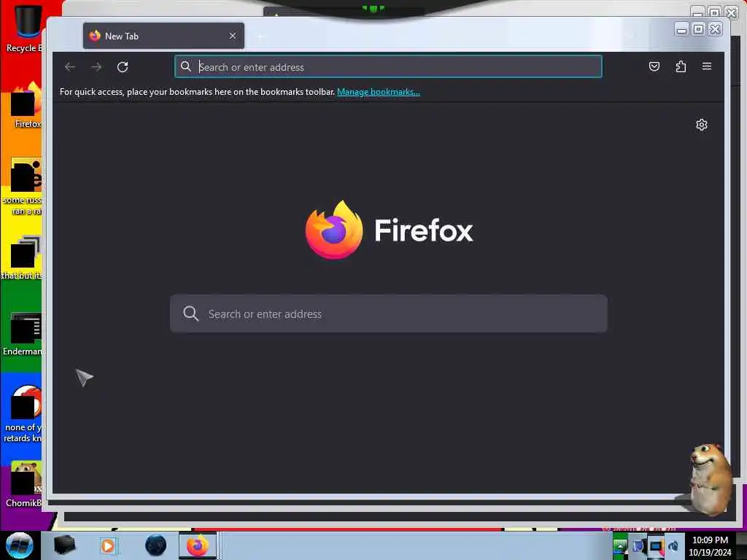Close the New Tab tab
Image resolution: width=747 pixels, height=560 pixels.
coord(233,36)
